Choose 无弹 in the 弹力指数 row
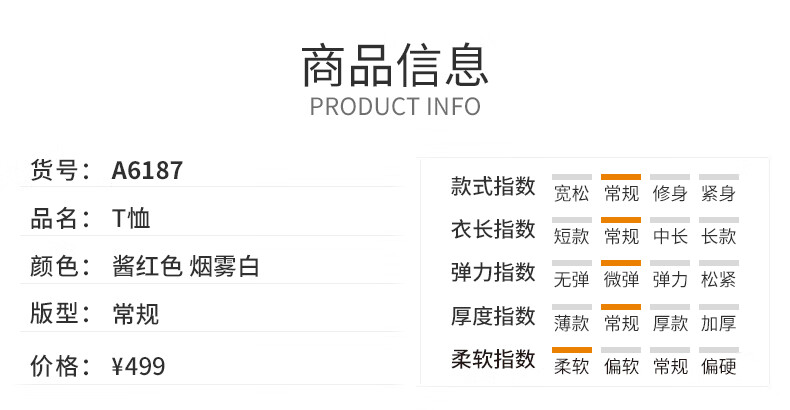Viewport: 790px width, 410px height. tap(571, 280)
